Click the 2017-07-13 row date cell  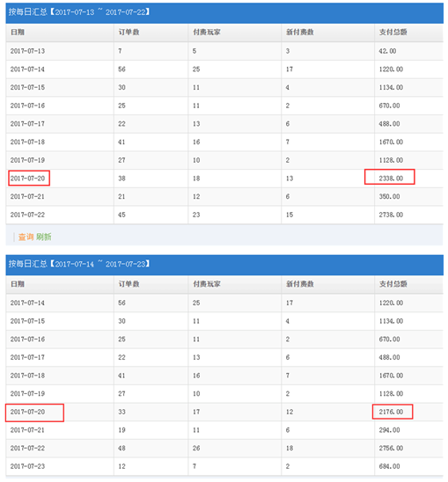pyautogui.click(x=27, y=51)
